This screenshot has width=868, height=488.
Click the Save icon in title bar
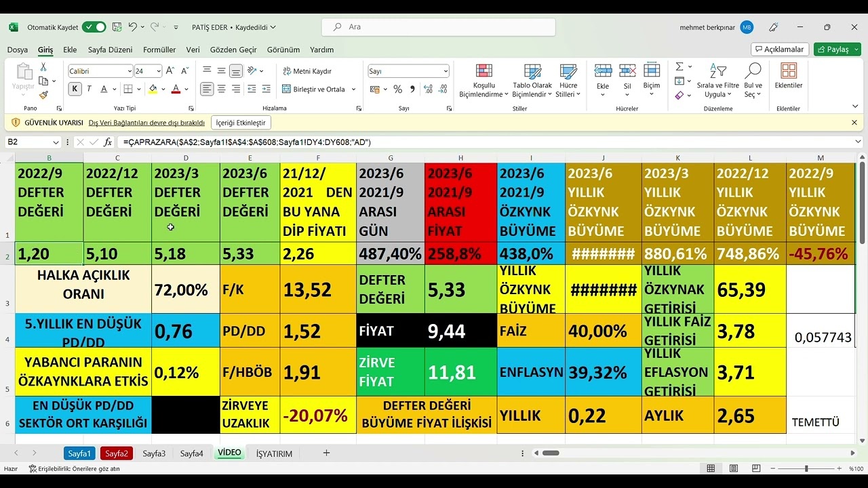point(117,27)
